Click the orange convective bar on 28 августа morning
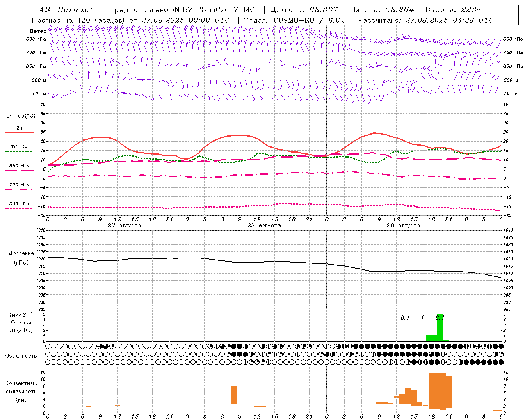The width and height of the screenshot is (525, 420). (x=234, y=395)
